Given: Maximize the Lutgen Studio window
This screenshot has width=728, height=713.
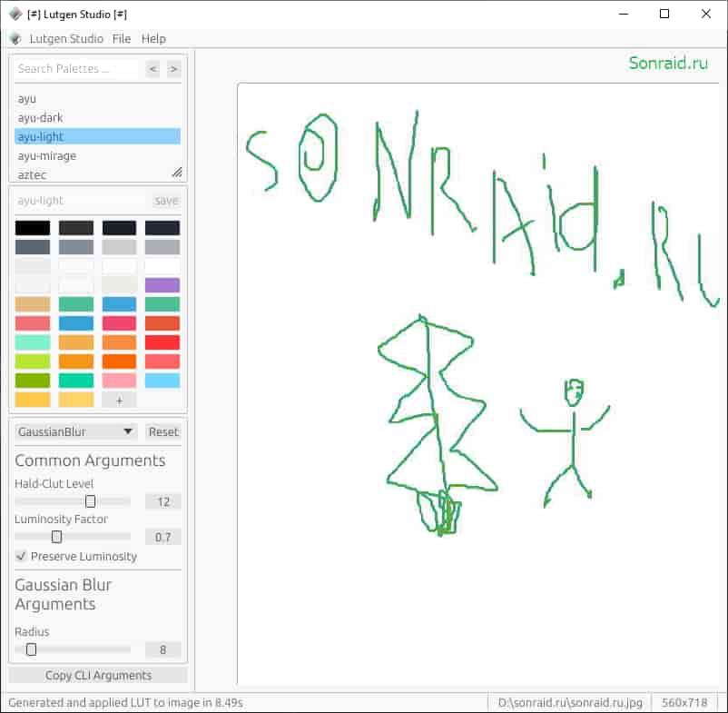Looking at the screenshot, I should coord(664,14).
